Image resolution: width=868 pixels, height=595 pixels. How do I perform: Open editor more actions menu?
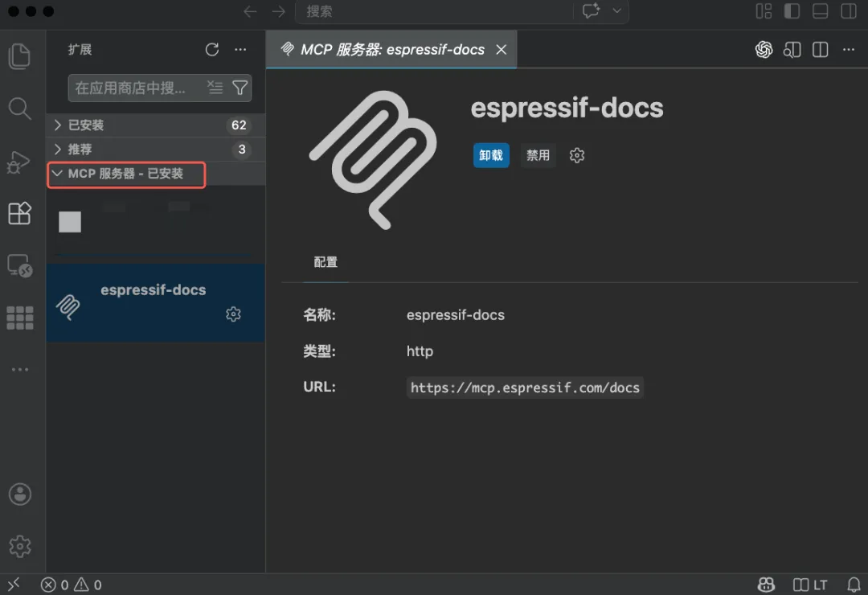click(x=848, y=50)
